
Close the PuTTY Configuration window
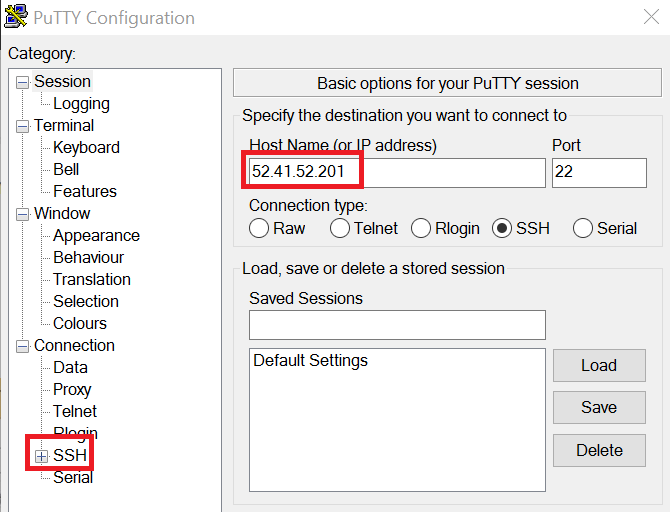[651, 17]
